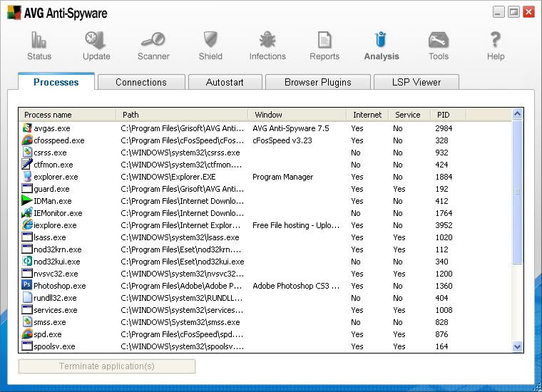542x392 pixels.
Task: Click the scrollbar up arrow
Action: click(517, 113)
